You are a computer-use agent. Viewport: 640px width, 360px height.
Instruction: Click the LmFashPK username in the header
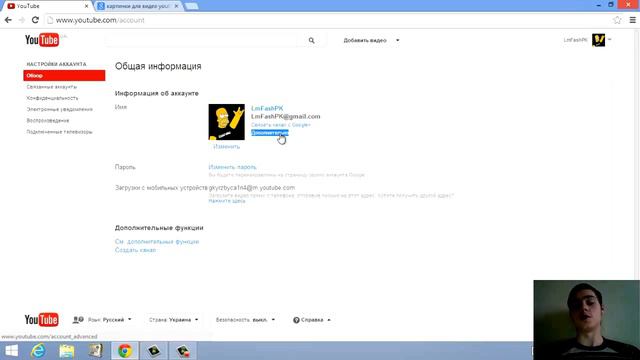click(x=575, y=40)
